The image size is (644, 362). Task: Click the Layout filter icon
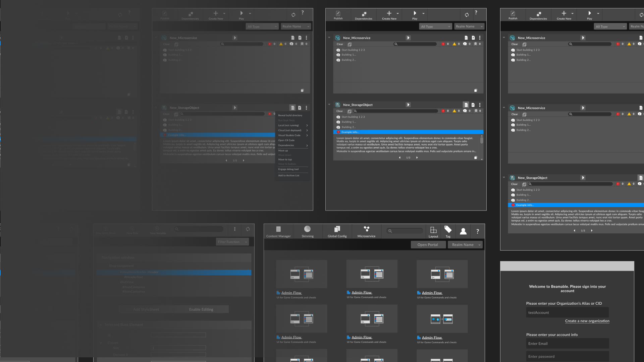[433, 231]
